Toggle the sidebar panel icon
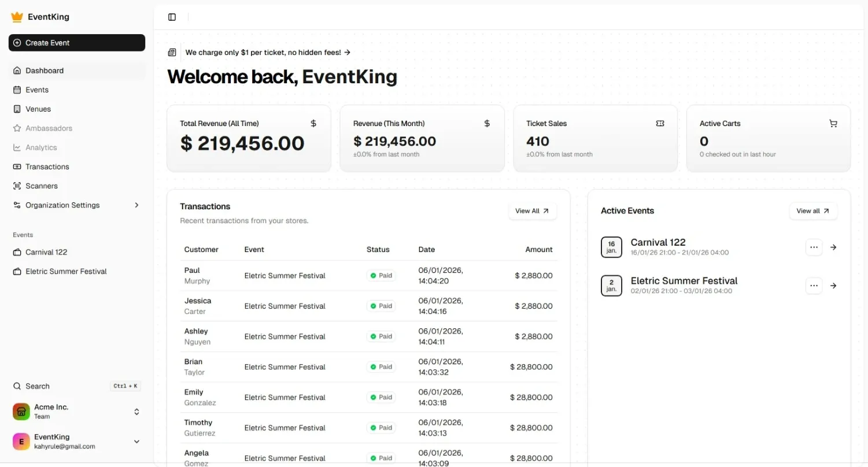 coord(172,17)
